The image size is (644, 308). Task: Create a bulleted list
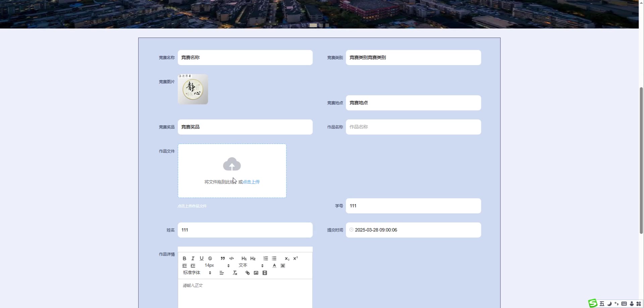274,258
